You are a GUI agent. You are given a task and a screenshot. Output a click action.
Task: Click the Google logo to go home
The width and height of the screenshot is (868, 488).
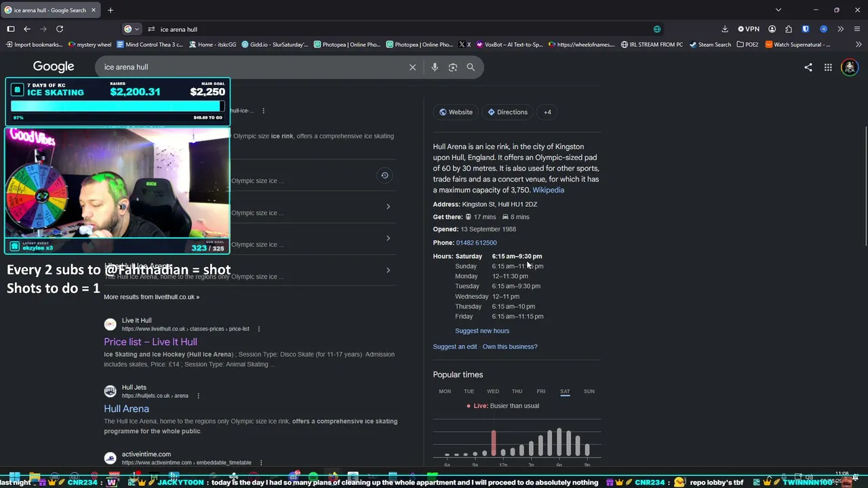point(54,66)
